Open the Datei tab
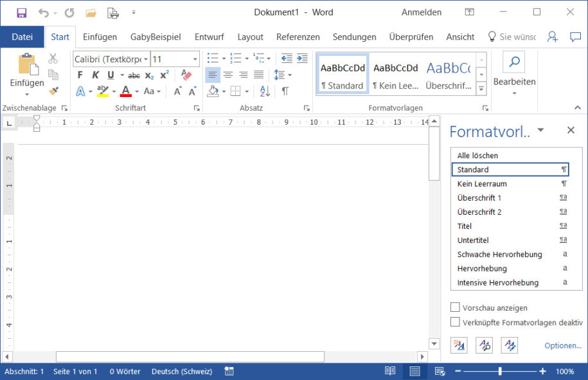588x380 pixels. click(22, 37)
